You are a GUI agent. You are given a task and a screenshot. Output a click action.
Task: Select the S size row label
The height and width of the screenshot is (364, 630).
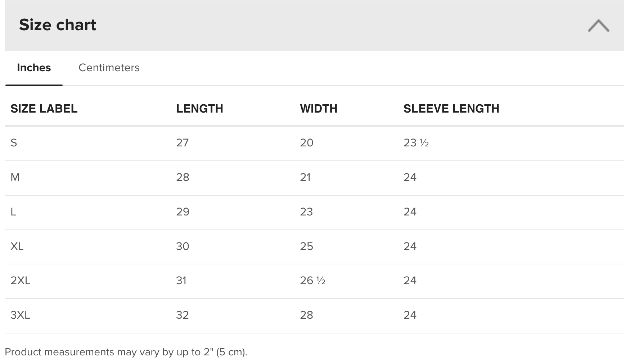click(x=14, y=143)
